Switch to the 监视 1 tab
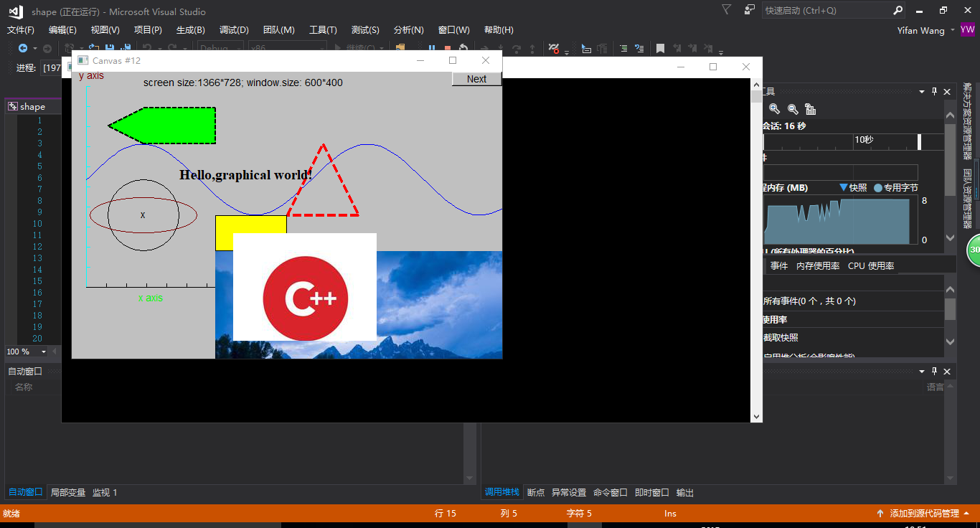This screenshot has width=980, height=528. click(x=105, y=493)
